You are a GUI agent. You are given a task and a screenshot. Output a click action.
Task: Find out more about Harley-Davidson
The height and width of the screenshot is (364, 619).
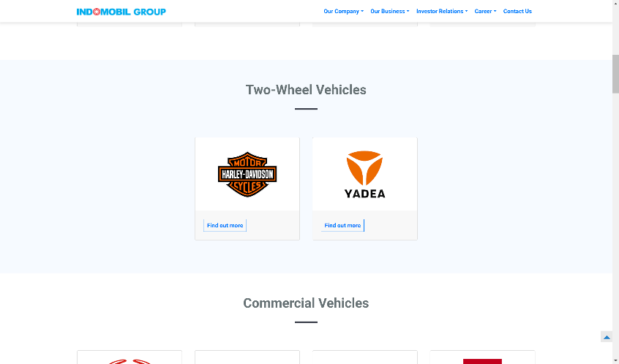[225, 226]
